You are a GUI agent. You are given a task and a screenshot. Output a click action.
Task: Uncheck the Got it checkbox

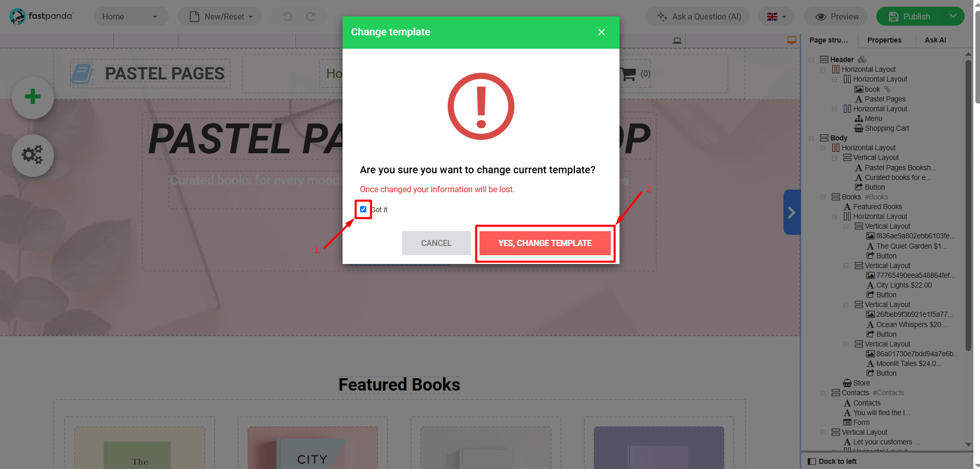(x=363, y=209)
